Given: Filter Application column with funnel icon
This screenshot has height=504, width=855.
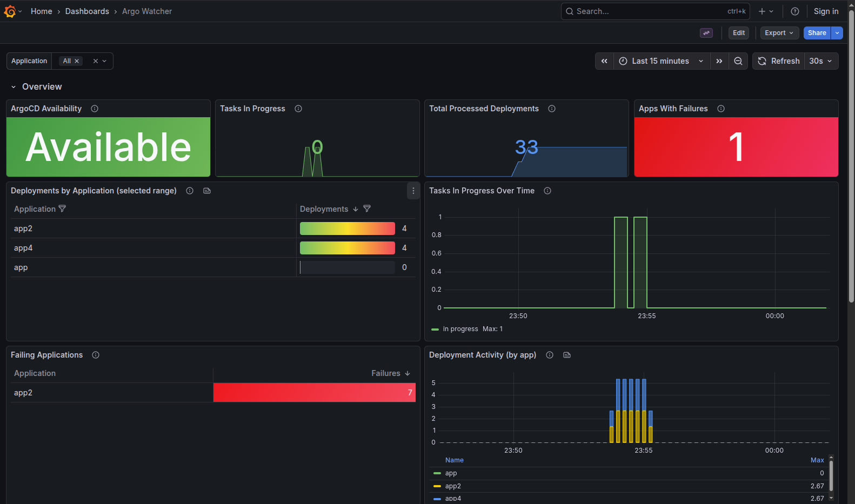Looking at the screenshot, I should click(x=62, y=209).
